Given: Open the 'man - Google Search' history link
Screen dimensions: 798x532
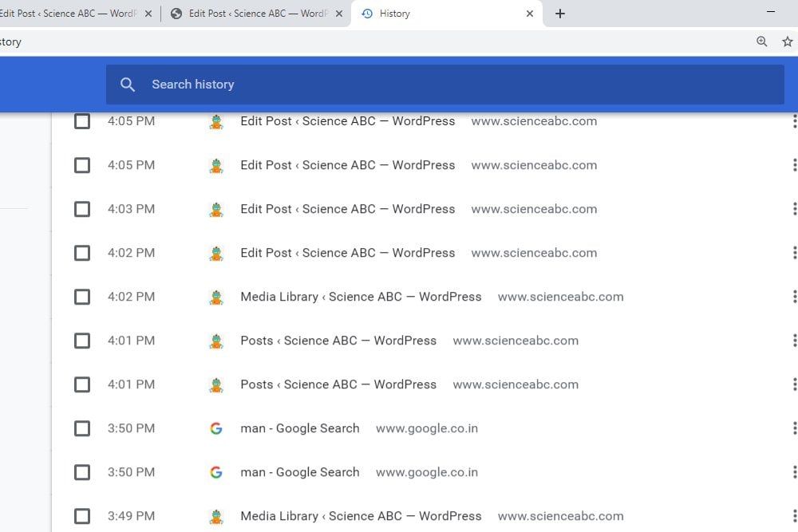Looking at the screenshot, I should 299,428.
